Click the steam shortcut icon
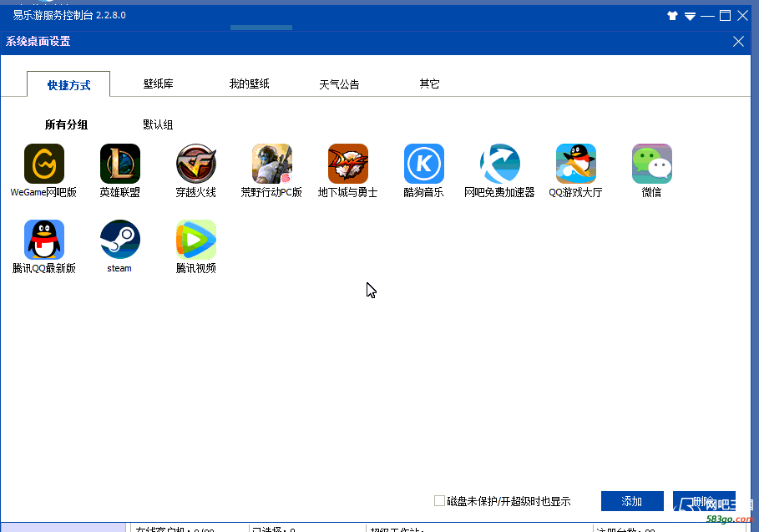Image resolution: width=759 pixels, height=532 pixels. pos(120,240)
